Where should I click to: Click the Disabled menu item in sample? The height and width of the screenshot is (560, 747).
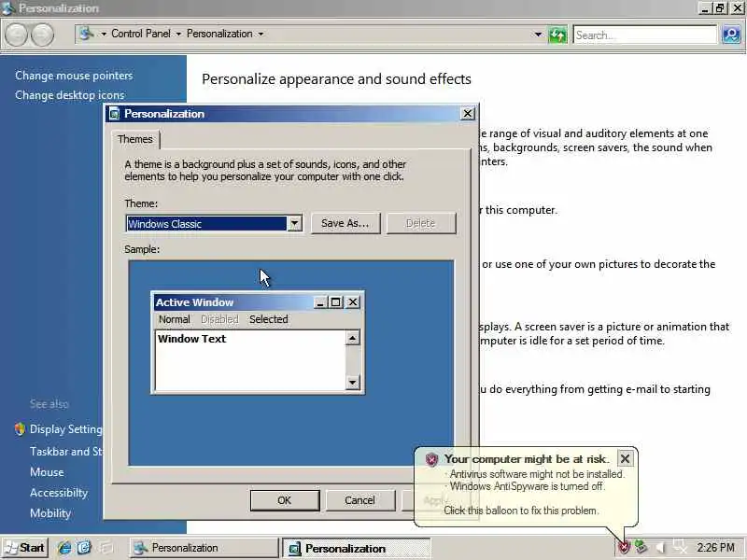[x=219, y=319]
